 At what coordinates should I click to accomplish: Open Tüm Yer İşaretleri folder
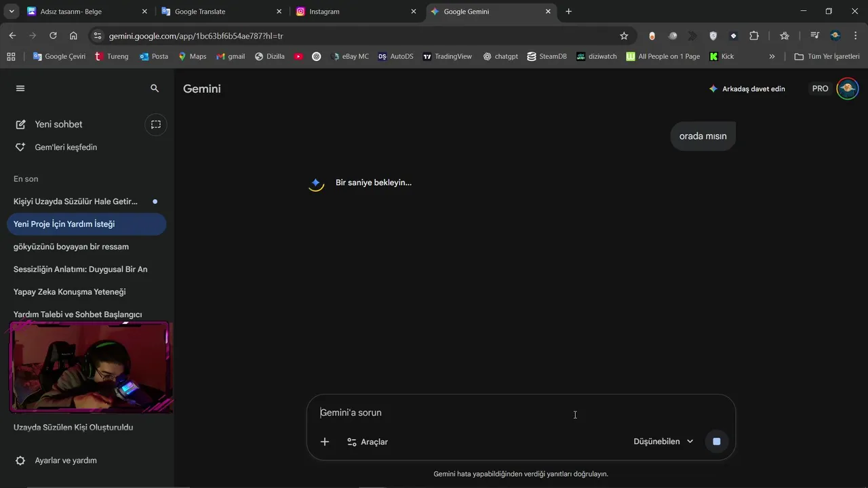827,56
